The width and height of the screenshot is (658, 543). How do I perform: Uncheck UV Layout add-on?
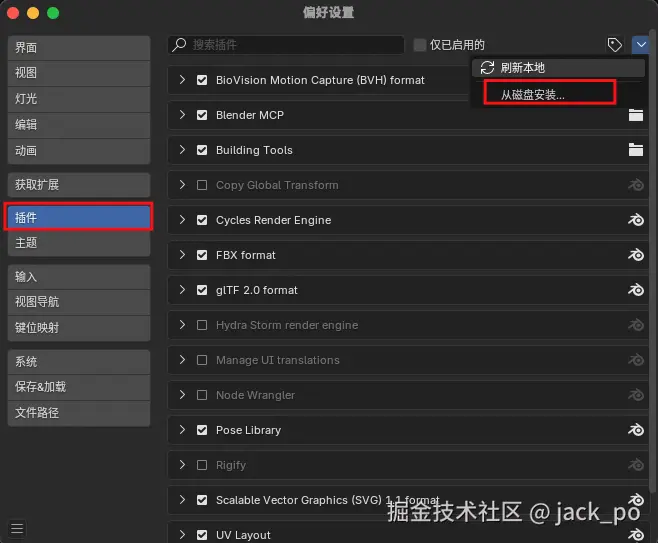point(202,535)
